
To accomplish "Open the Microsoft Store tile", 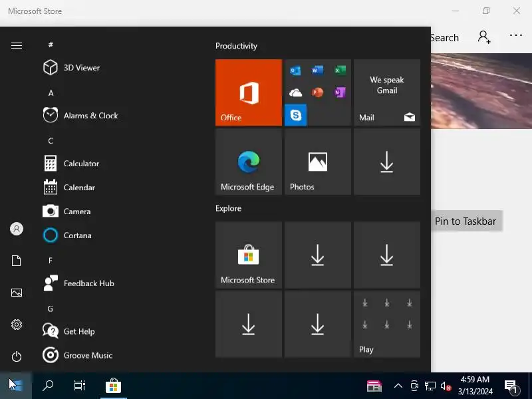I will pyautogui.click(x=248, y=255).
